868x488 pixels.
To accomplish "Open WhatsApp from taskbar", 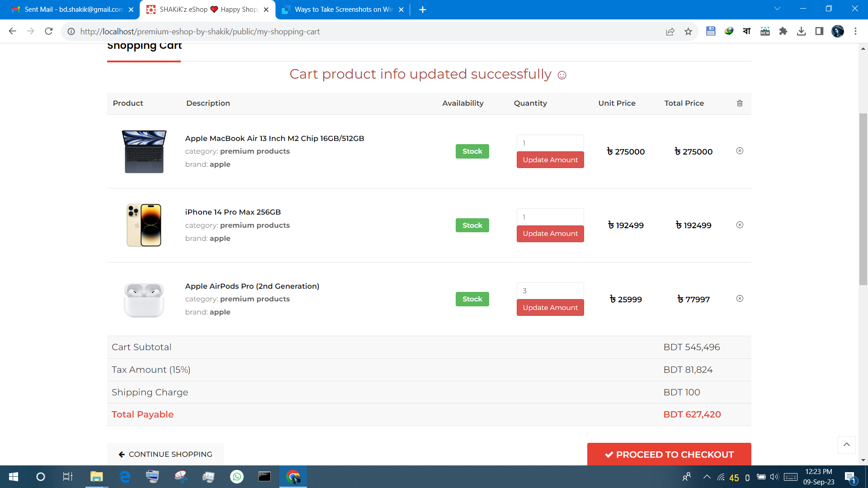I will click(x=237, y=477).
